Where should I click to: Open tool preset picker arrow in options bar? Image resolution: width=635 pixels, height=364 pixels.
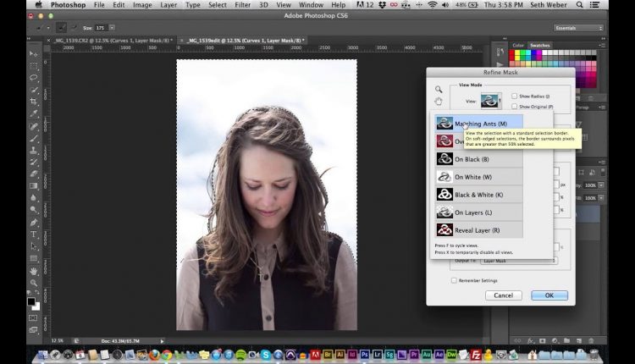click(x=48, y=28)
